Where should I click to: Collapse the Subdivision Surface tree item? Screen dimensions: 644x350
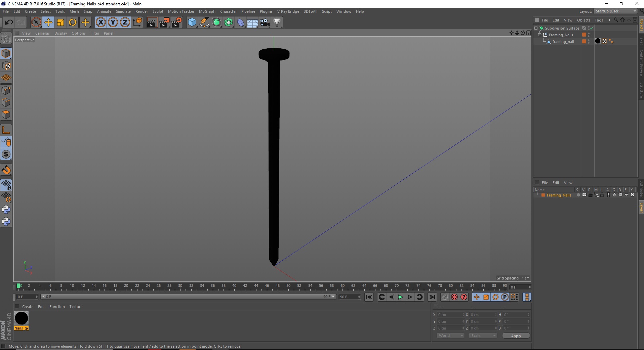coord(536,28)
